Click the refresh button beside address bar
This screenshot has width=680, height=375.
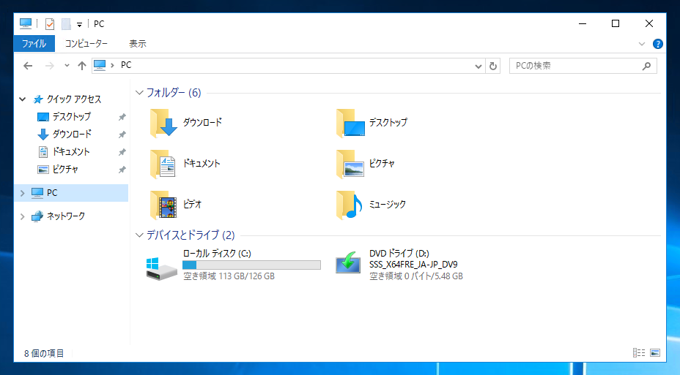click(493, 66)
